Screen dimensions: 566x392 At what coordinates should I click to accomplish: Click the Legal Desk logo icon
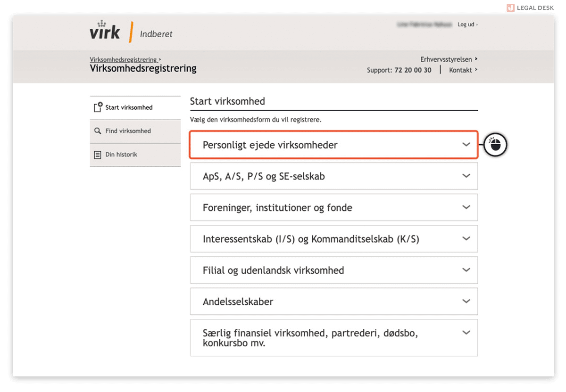pyautogui.click(x=510, y=8)
